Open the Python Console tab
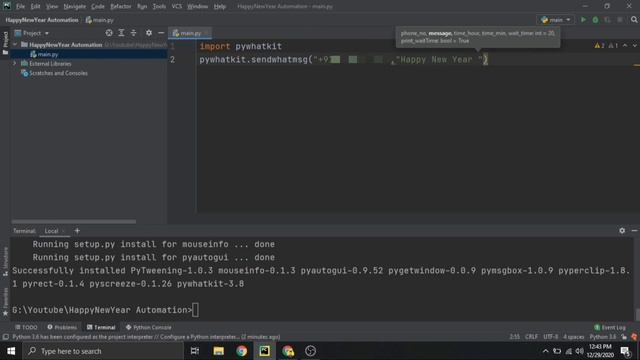The image size is (640, 360). [x=149, y=327]
